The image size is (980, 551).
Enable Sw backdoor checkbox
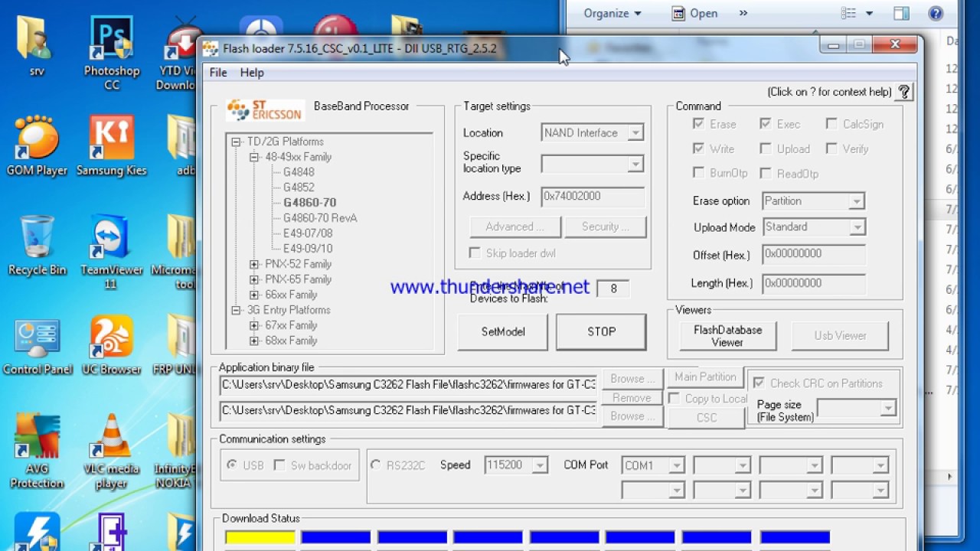tap(279, 465)
